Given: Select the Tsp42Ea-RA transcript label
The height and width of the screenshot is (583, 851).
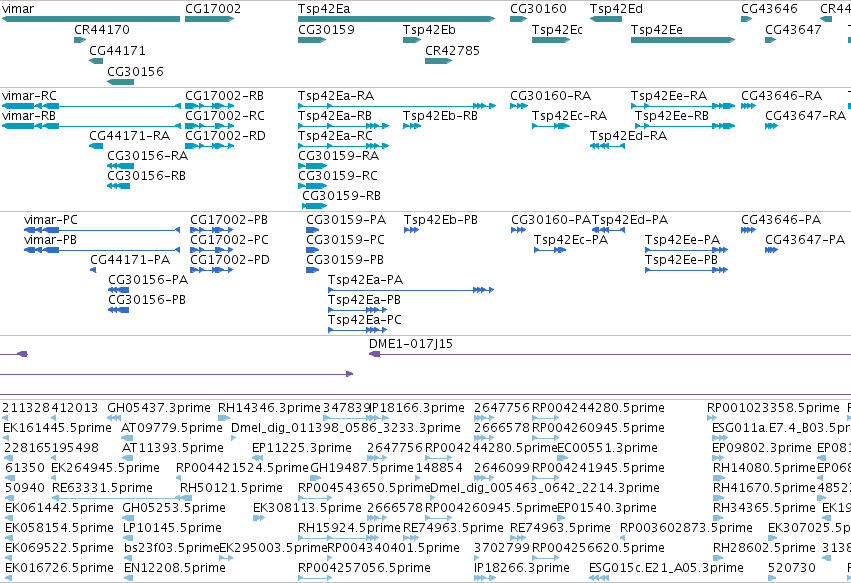Looking at the screenshot, I should coord(336,96).
